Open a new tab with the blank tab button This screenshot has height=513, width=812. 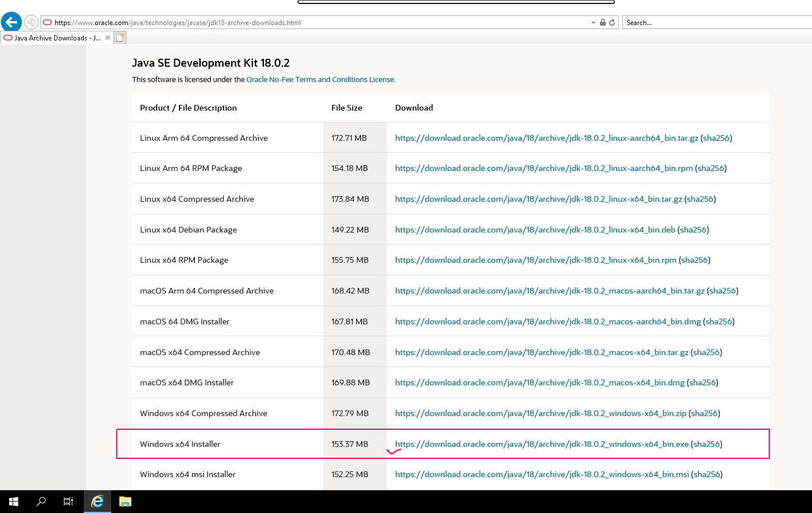coord(120,38)
